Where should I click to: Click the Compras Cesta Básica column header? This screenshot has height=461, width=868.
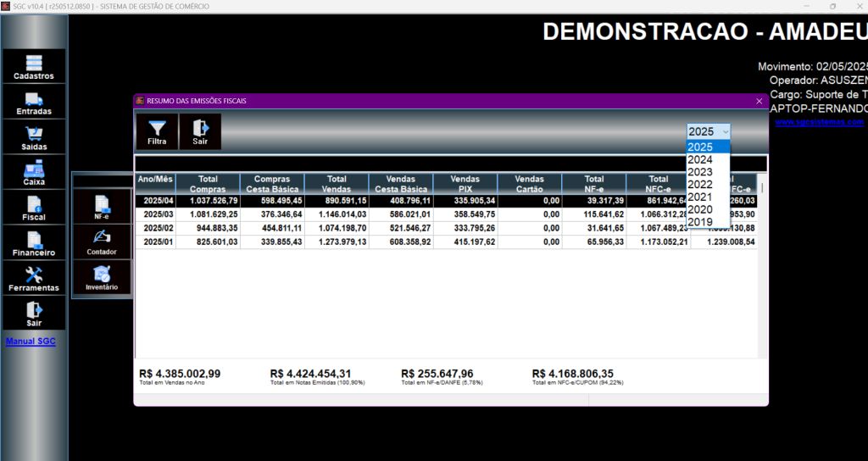tap(272, 184)
